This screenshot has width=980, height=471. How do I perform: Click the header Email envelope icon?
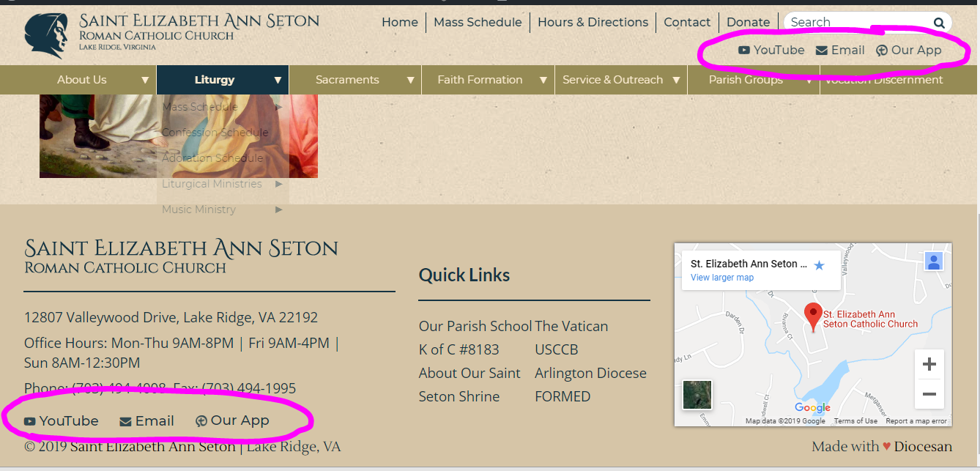(822, 51)
